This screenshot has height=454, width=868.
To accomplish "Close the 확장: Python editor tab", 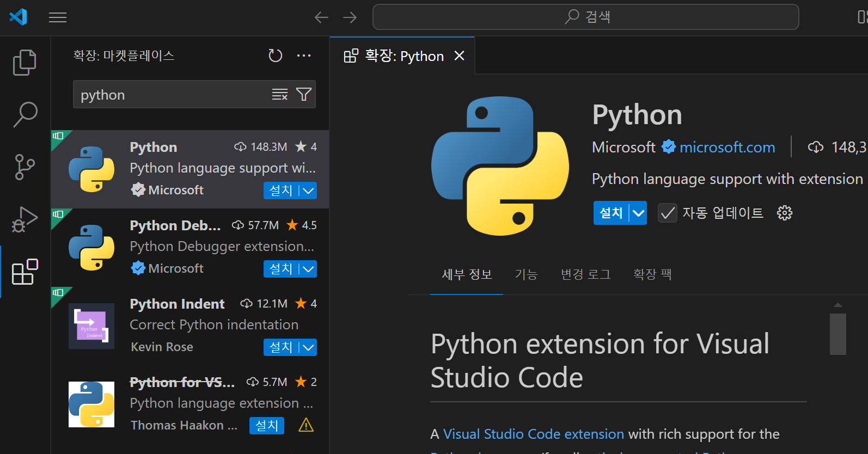I will pos(460,56).
